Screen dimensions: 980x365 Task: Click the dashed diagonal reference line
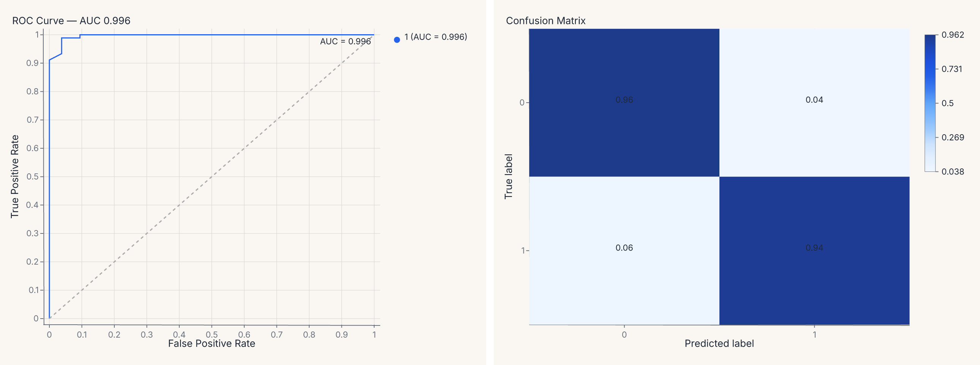[x=212, y=176]
